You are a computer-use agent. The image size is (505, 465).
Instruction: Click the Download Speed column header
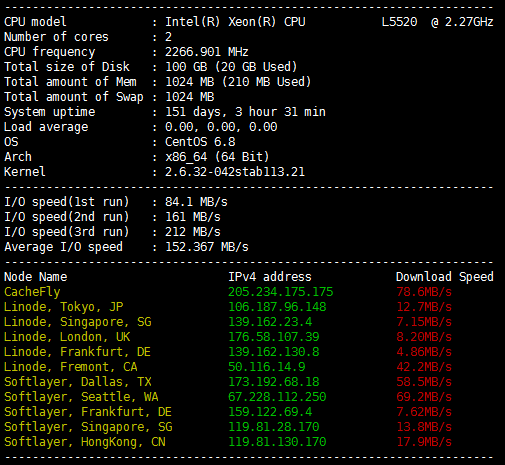445,277
